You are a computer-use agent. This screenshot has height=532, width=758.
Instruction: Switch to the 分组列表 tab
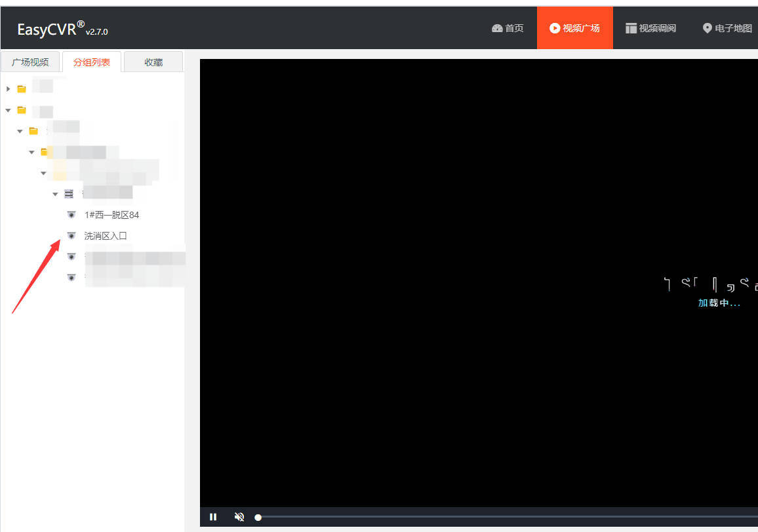click(x=92, y=62)
